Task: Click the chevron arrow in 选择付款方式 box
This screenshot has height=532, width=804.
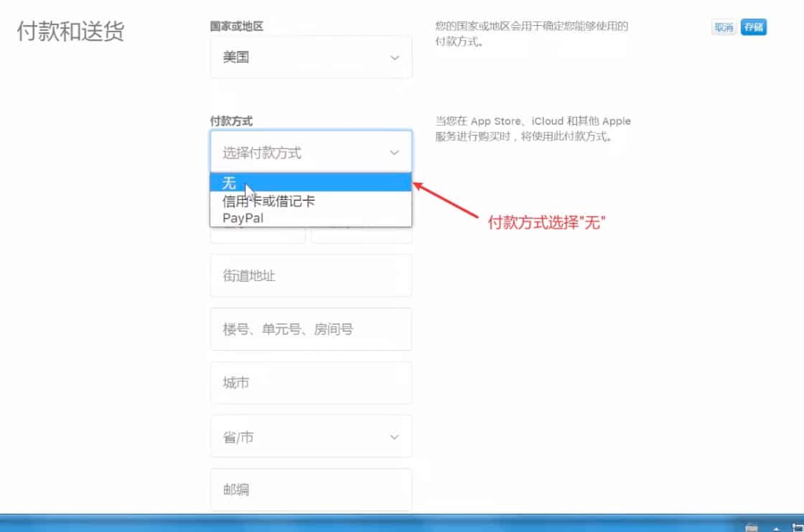Action: pos(394,152)
